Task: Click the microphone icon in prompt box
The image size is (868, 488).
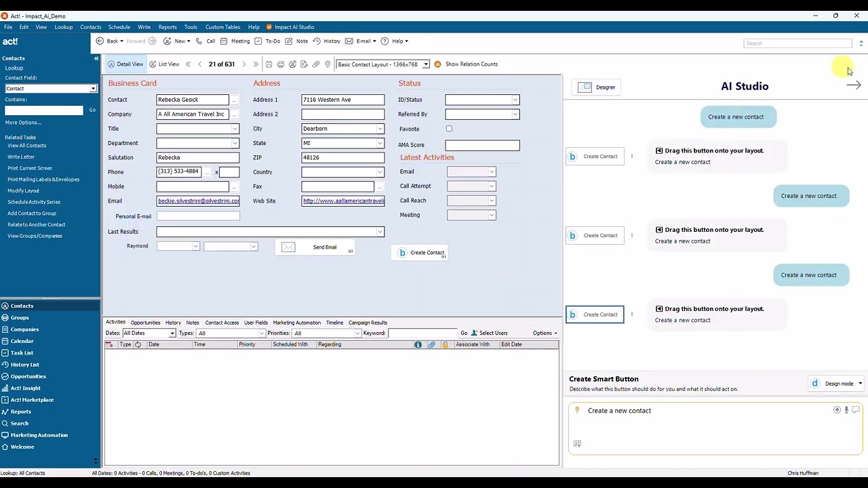Action: (x=846, y=410)
